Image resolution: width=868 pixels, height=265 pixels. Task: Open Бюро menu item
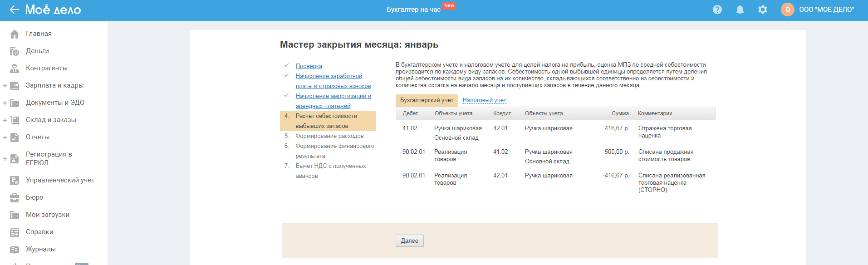click(34, 197)
